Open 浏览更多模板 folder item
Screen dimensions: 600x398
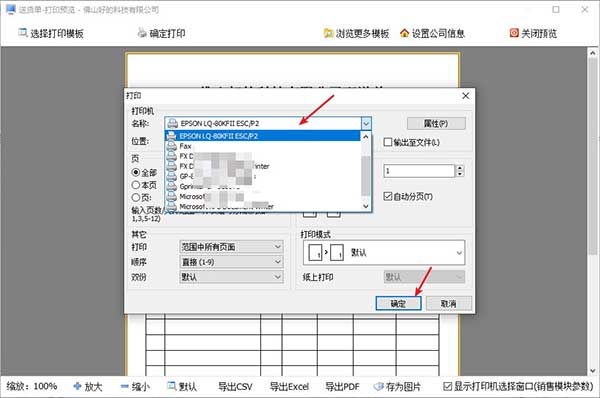point(356,33)
